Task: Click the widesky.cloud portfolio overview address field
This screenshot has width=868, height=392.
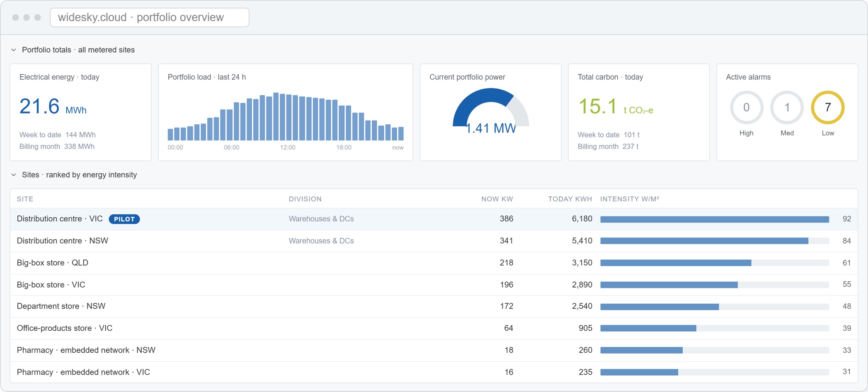Action: pyautogui.click(x=149, y=17)
